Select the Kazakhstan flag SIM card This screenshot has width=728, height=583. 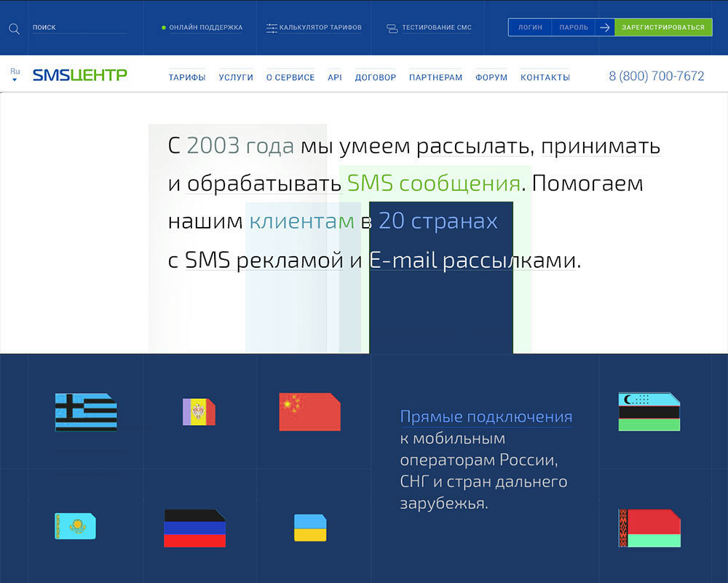(x=75, y=526)
